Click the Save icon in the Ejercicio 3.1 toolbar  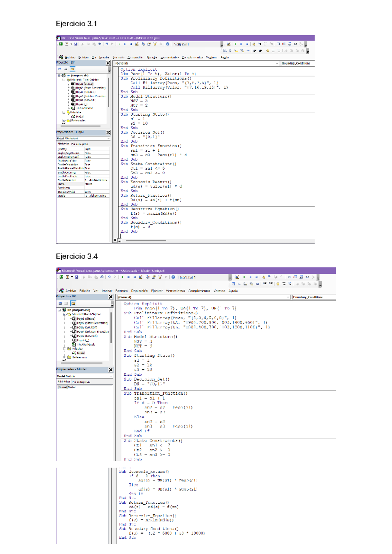[x=76, y=44]
